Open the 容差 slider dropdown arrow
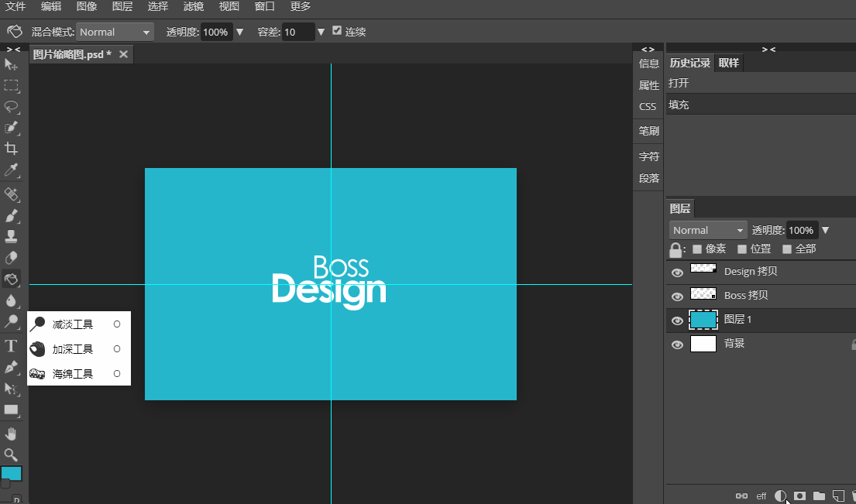856x504 pixels. pos(321,32)
